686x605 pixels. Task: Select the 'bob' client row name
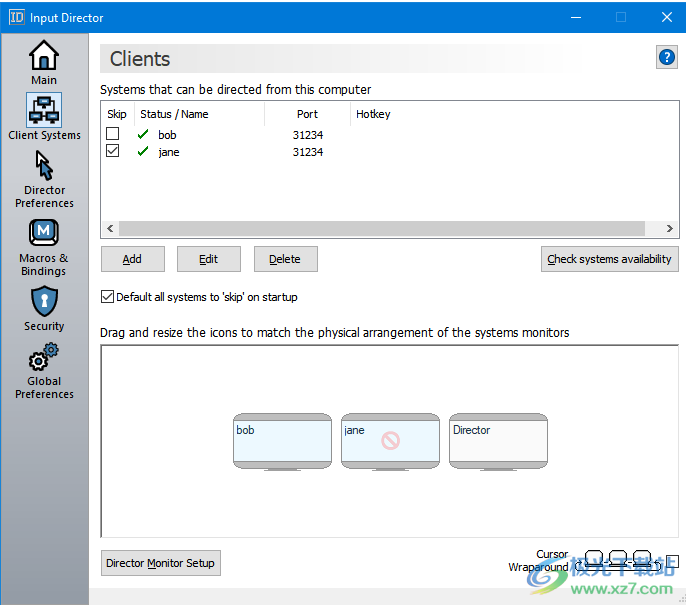click(167, 135)
